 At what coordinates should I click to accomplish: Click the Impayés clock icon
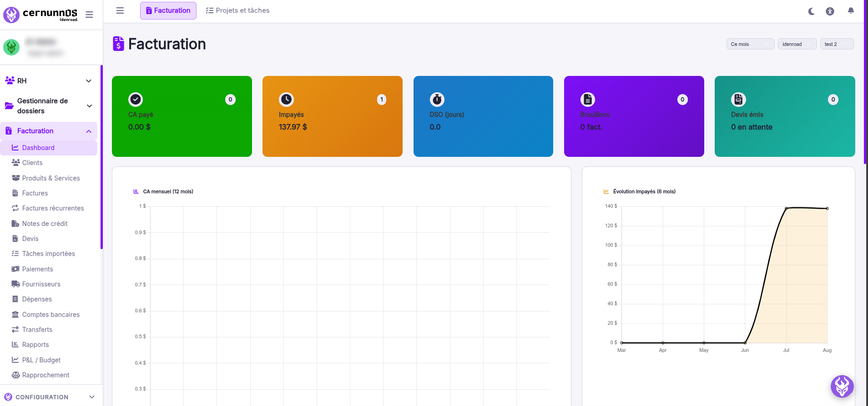286,99
